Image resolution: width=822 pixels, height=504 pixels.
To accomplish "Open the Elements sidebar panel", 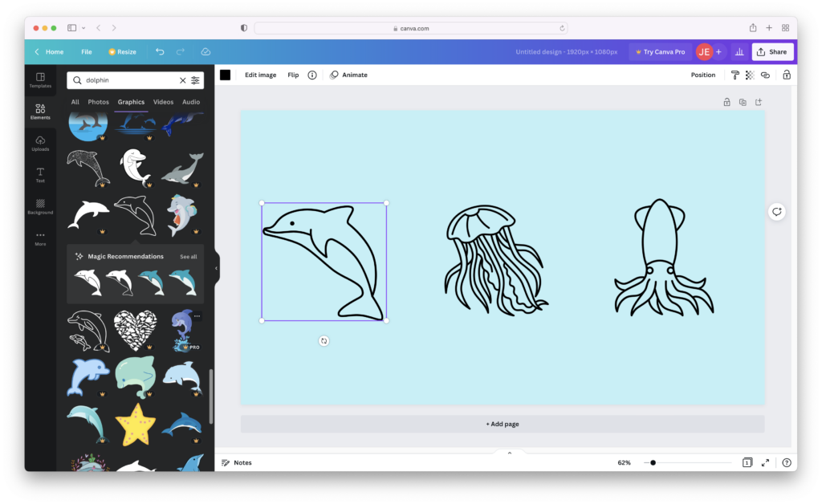I will pyautogui.click(x=40, y=112).
